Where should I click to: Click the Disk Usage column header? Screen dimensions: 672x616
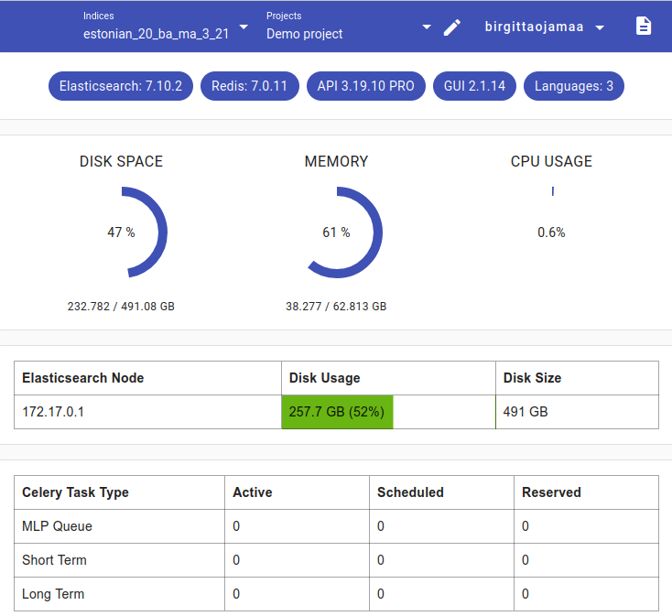(x=388, y=378)
